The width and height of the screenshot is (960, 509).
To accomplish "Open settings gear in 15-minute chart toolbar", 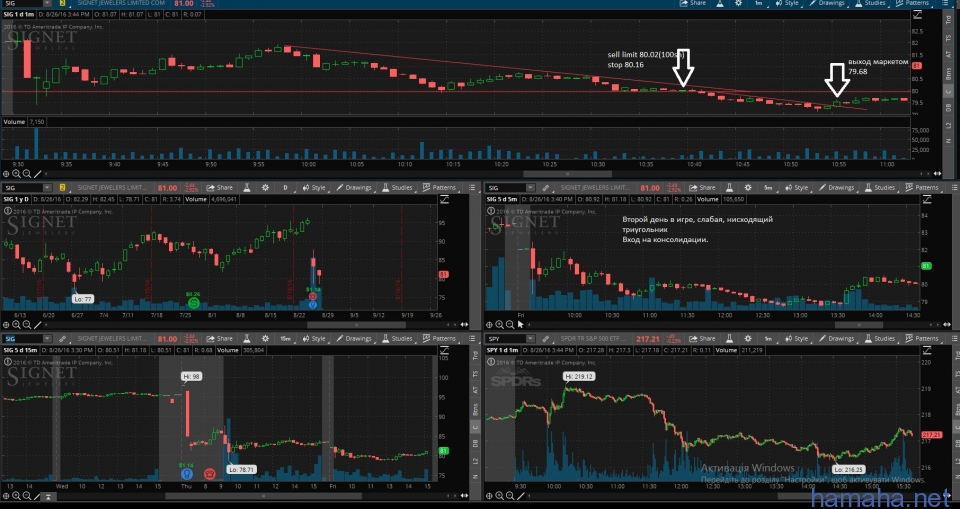I will point(265,338).
